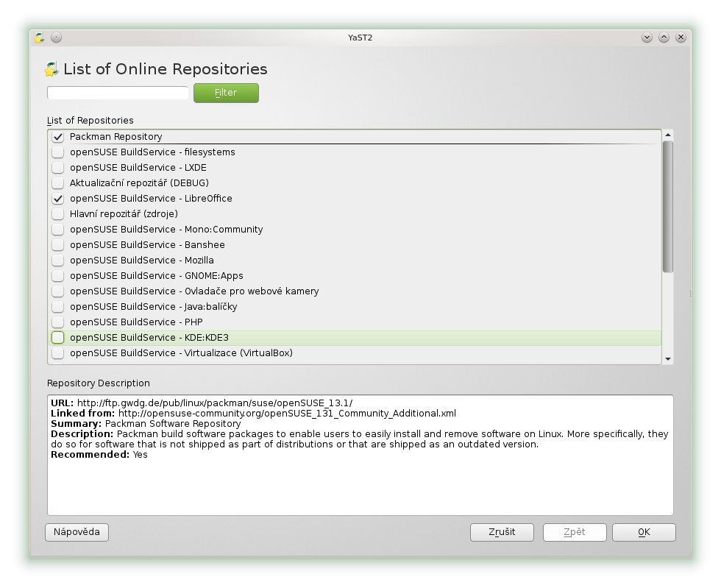The width and height of the screenshot is (721, 588).
Task: Click the Packman URL text in description
Action: pyautogui.click(x=215, y=403)
